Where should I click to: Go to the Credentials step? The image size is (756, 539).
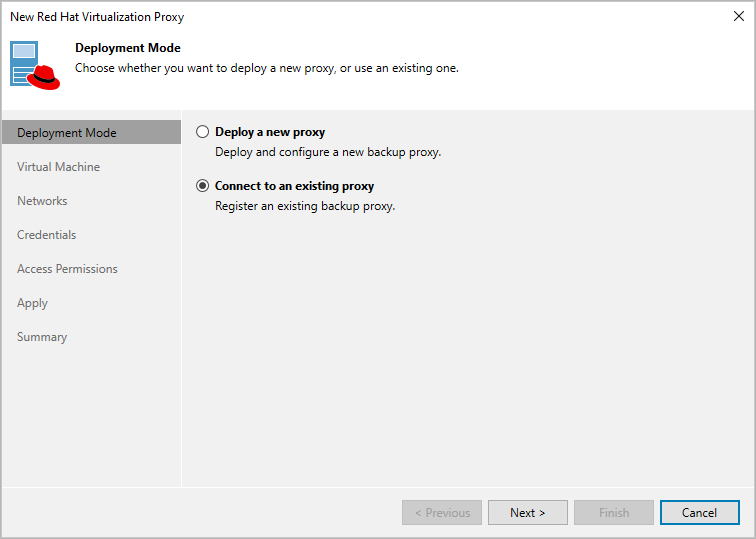46,235
